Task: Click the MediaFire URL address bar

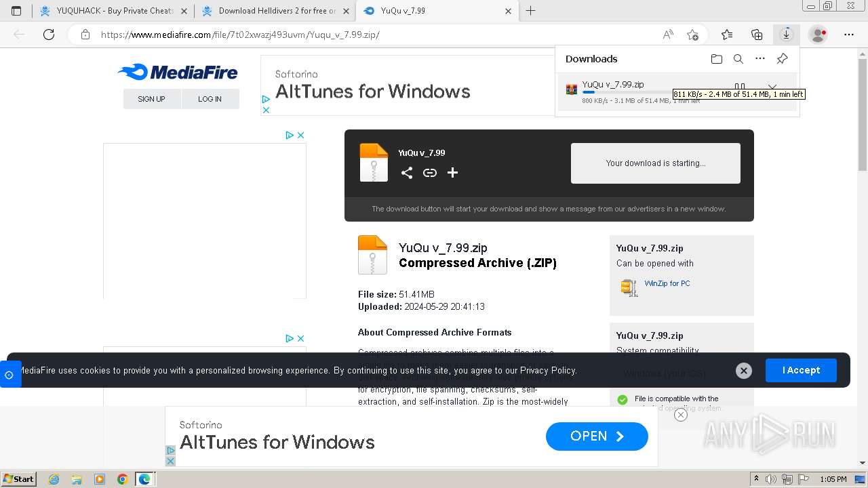Action: (x=366, y=35)
